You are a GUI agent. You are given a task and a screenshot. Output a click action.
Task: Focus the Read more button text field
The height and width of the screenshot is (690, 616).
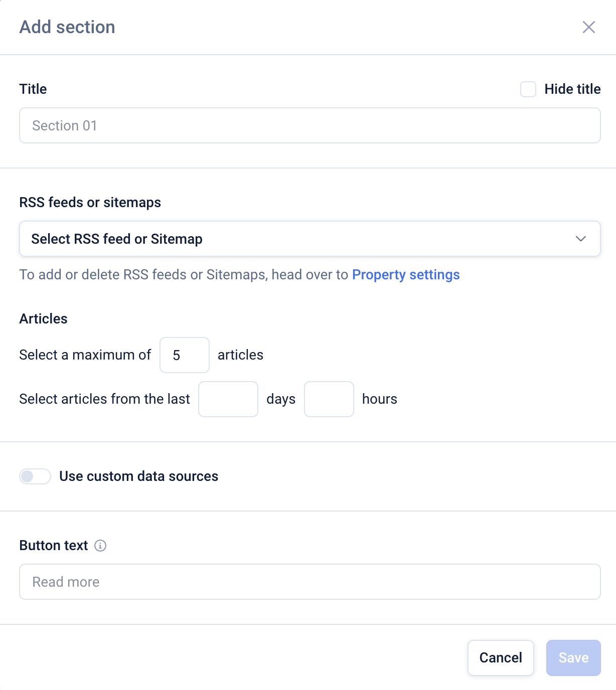pos(310,582)
